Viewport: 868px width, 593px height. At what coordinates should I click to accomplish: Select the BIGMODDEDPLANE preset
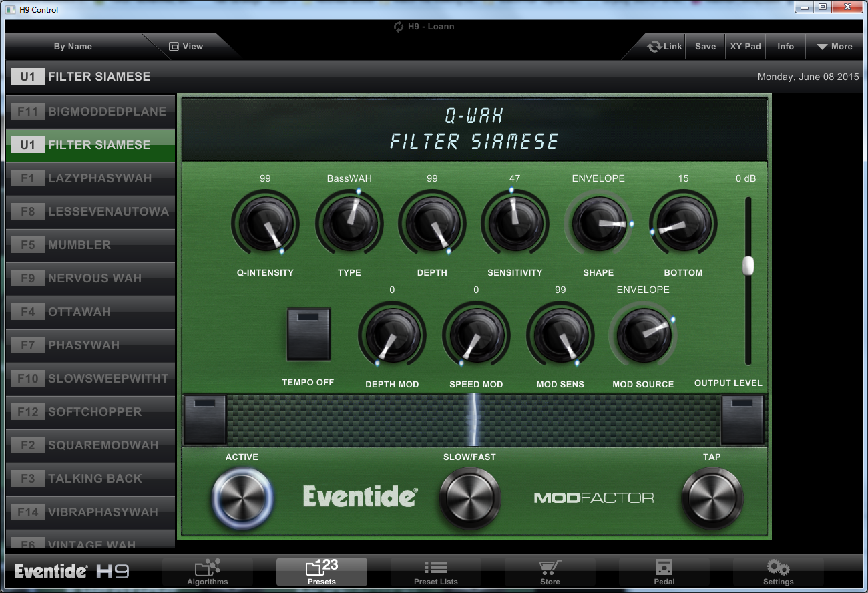(x=90, y=112)
